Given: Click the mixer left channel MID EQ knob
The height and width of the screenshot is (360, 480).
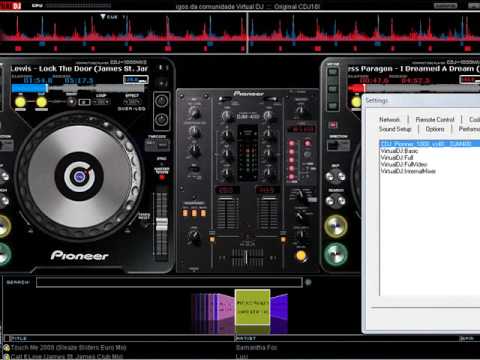Looking at the screenshot, I should click(x=227, y=154).
